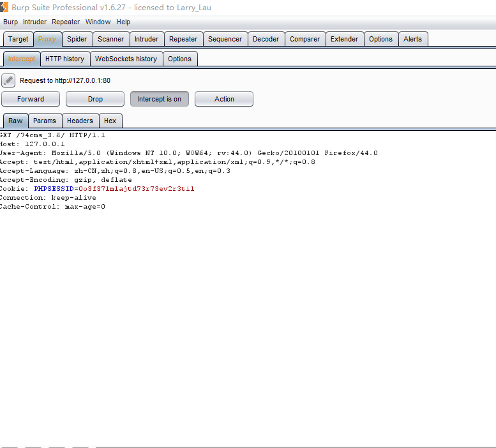Switch to the Spider tab
The height and width of the screenshot is (448, 496).
pos(77,39)
